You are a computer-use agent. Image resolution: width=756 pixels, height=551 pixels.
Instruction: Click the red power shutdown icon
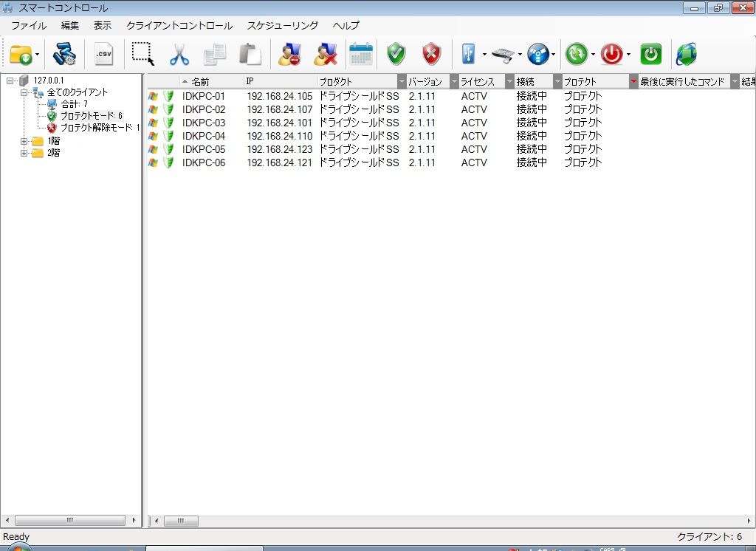(611, 54)
